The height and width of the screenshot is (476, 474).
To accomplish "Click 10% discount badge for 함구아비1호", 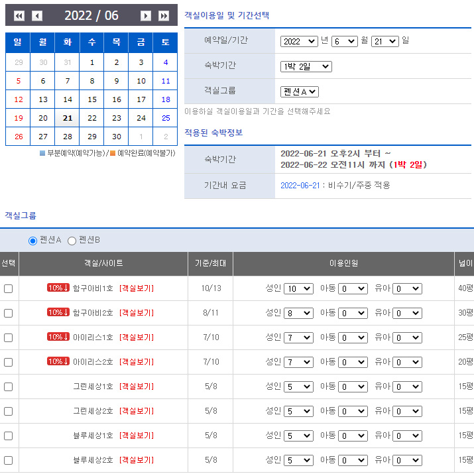I will click(58, 288).
